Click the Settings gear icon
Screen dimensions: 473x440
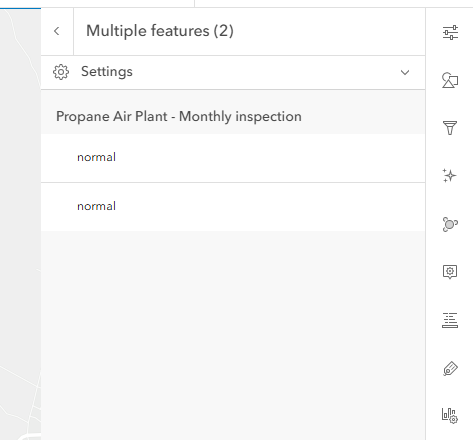[61, 72]
